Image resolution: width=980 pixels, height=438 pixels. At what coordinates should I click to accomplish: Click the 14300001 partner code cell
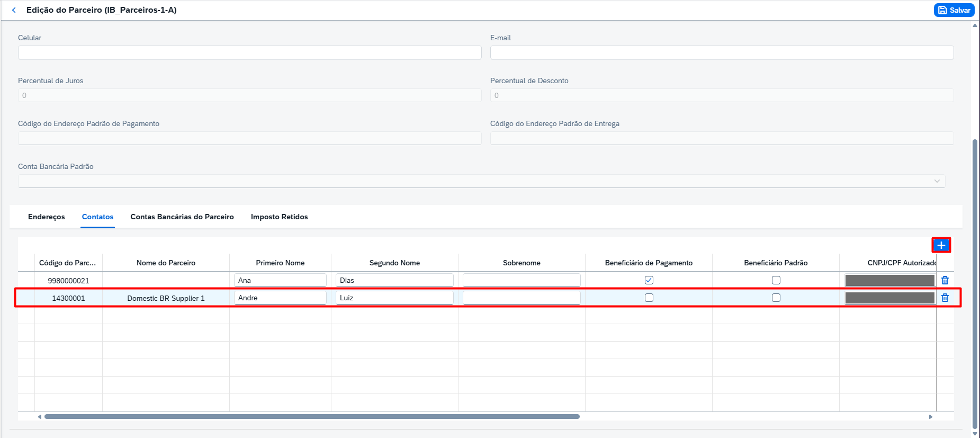68,298
